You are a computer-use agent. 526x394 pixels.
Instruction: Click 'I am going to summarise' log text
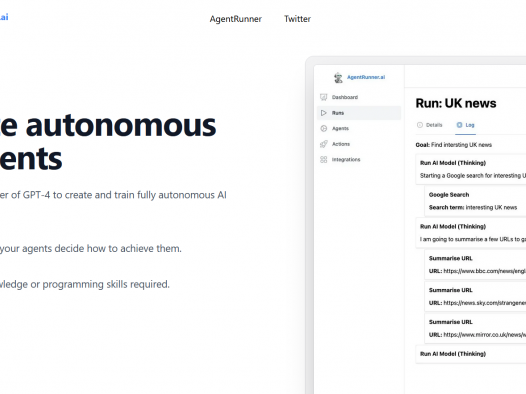(473, 239)
